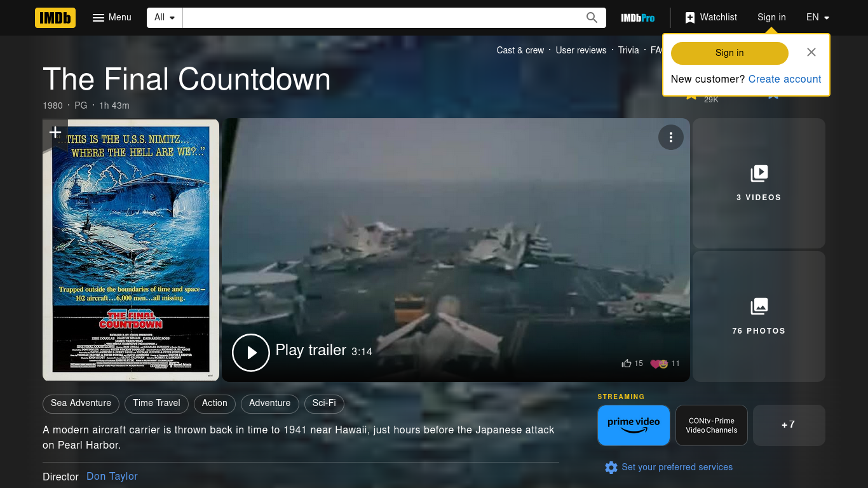This screenshot has height=488, width=868.
Task: Click the preferred services gear icon
Action: (611, 468)
